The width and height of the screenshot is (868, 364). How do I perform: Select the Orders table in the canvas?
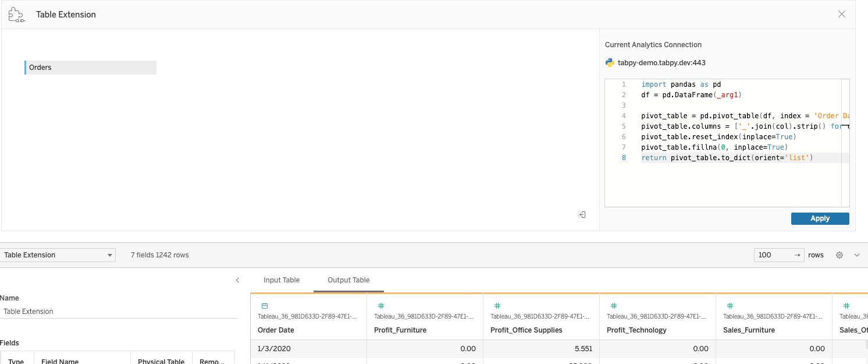[x=90, y=68]
